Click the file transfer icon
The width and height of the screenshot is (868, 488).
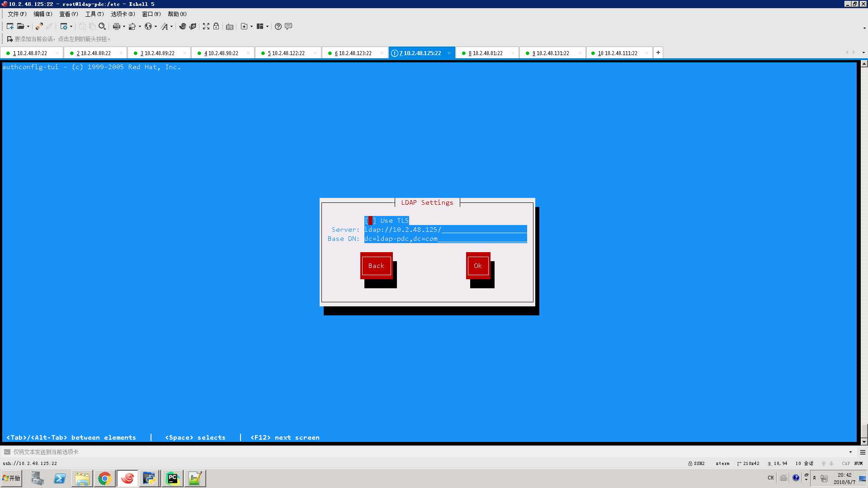click(x=132, y=27)
